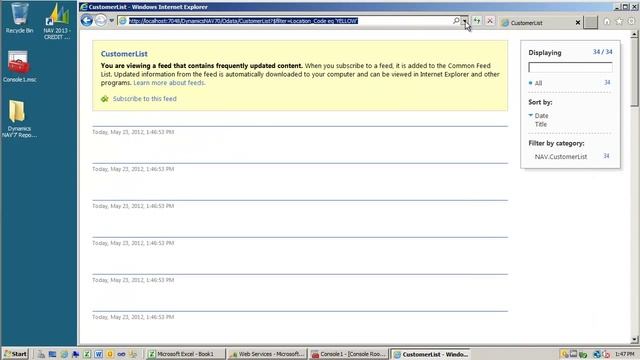
Task: Select the CustomerList browser tab
Action: point(540,23)
